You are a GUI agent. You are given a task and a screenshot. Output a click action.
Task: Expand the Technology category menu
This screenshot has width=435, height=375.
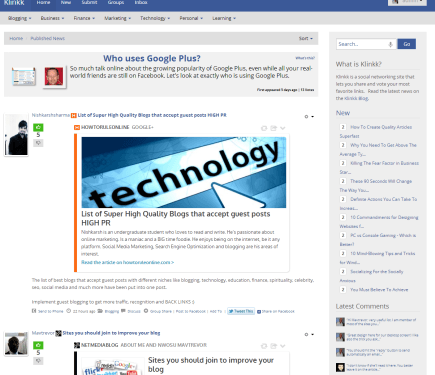tap(155, 18)
